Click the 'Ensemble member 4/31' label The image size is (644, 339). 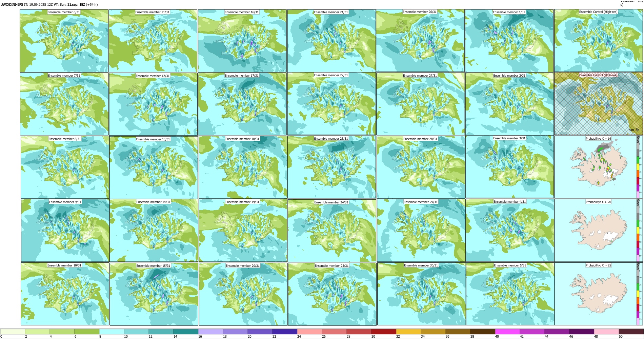click(509, 201)
